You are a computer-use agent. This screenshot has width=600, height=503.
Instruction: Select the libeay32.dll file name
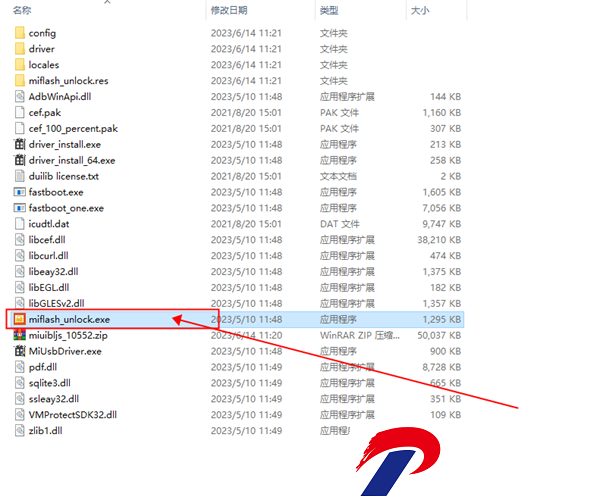pos(53,272)
